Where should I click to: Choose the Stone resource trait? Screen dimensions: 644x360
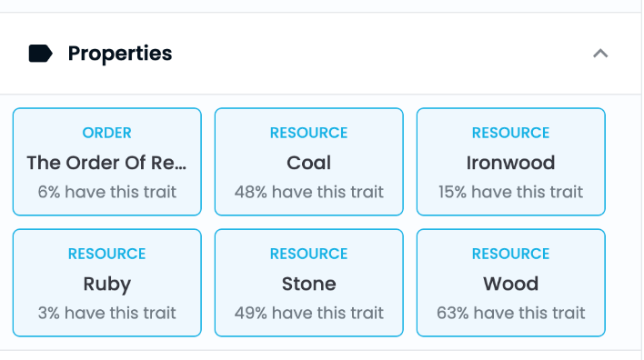pyautogui.click(x=309, y=283)
